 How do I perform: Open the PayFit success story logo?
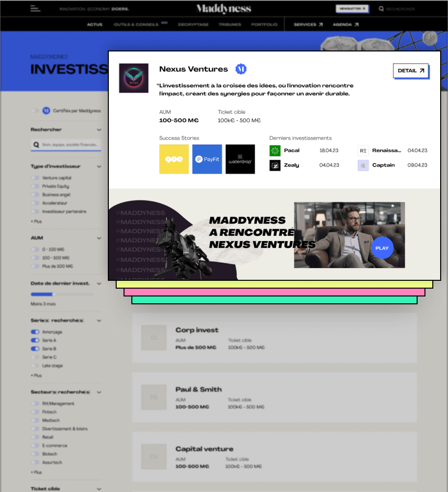[x=207, y=159]
